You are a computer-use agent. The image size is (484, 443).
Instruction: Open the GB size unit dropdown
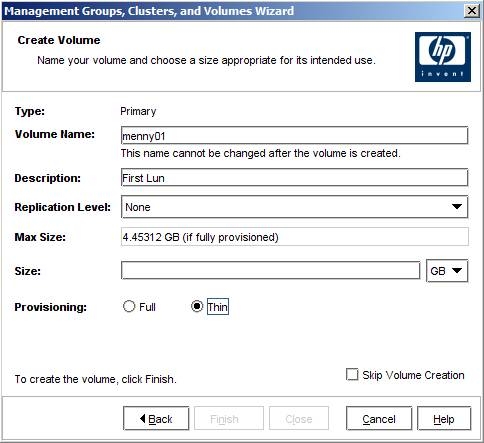click(x=447, y=271)
